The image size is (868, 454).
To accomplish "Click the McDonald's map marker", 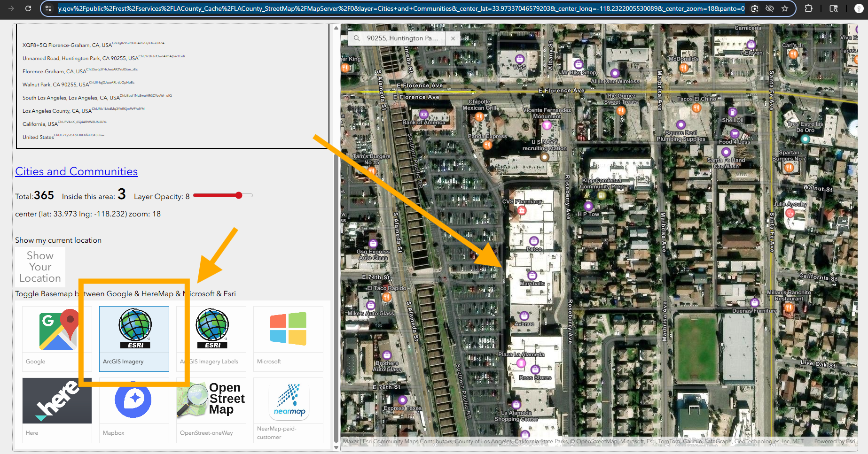I will click(684, 67).
